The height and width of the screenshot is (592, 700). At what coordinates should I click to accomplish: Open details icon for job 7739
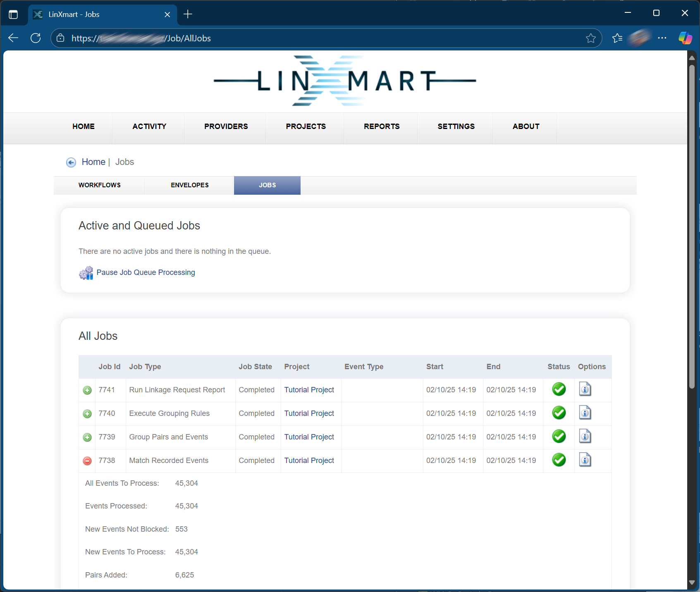point(585,437)
